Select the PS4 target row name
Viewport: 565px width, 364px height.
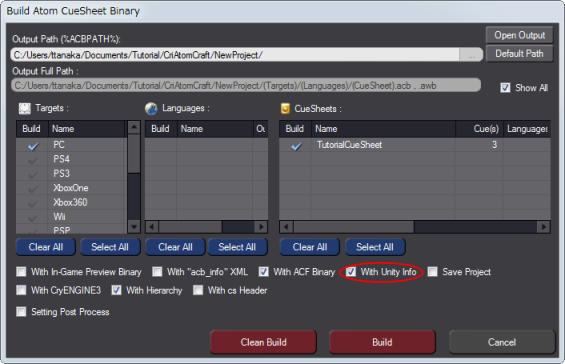tap(62, 159)
